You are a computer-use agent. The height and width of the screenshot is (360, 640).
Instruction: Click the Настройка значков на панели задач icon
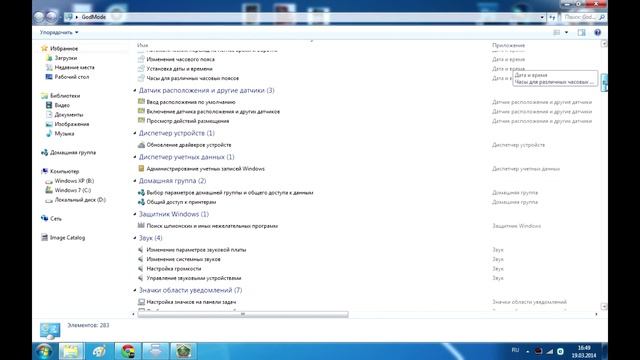click(141, 302)
